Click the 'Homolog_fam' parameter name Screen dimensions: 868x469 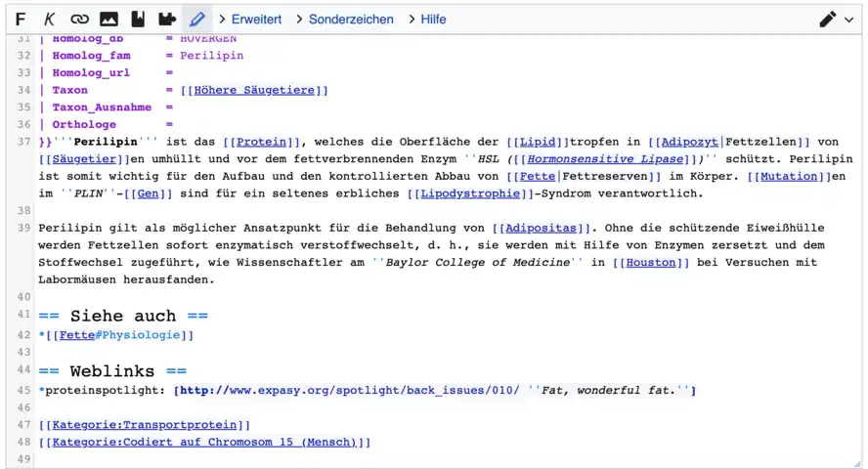pos(91,56)
